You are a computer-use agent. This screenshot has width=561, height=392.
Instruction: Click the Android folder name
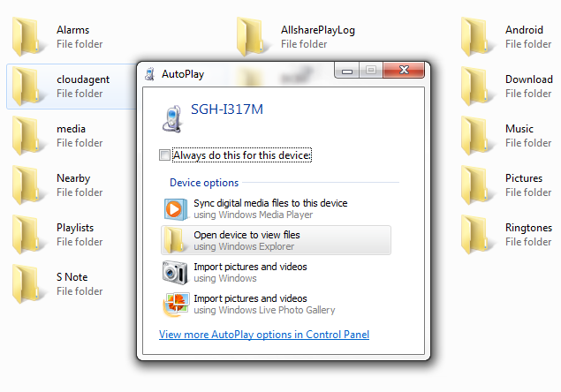tap(524, 30)
